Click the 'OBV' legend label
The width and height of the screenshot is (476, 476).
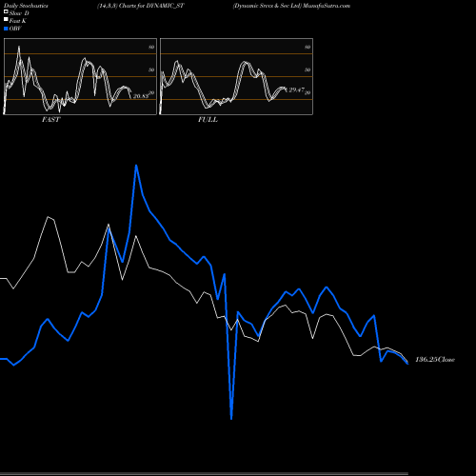(15, 29)
